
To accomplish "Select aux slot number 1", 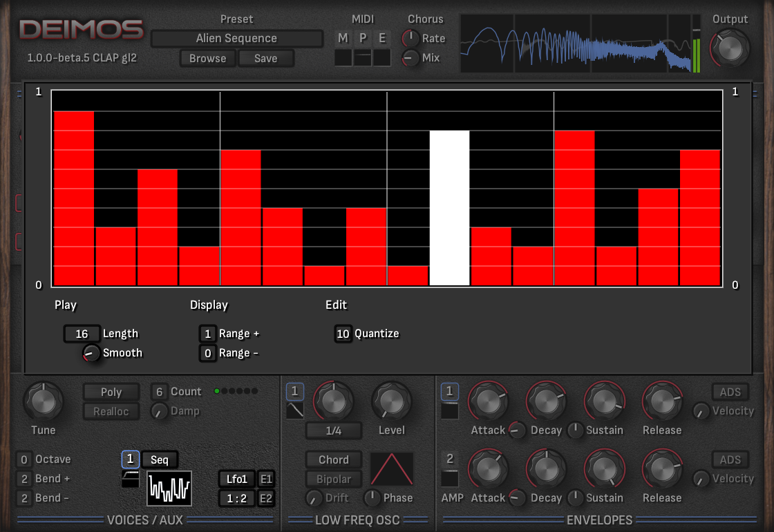I will (131, 459).
